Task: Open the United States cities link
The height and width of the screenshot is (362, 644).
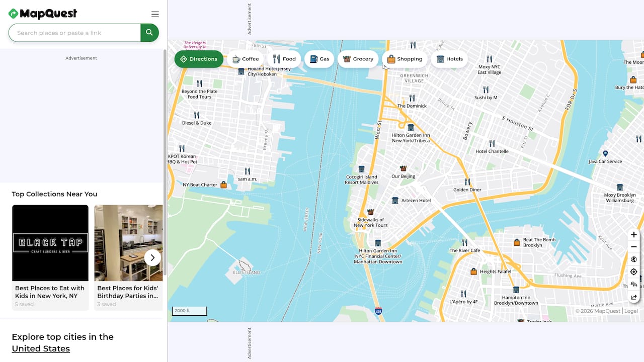Action: [x=41, y=348]
